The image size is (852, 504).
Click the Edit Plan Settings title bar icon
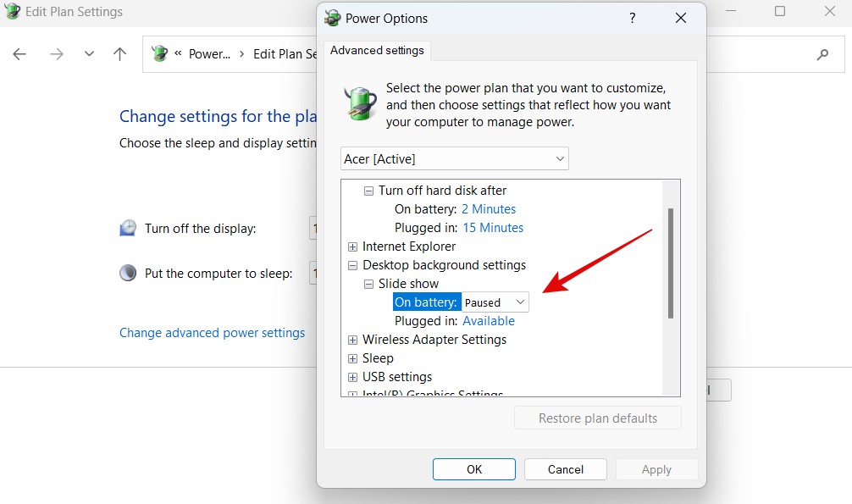coord(12,11)
